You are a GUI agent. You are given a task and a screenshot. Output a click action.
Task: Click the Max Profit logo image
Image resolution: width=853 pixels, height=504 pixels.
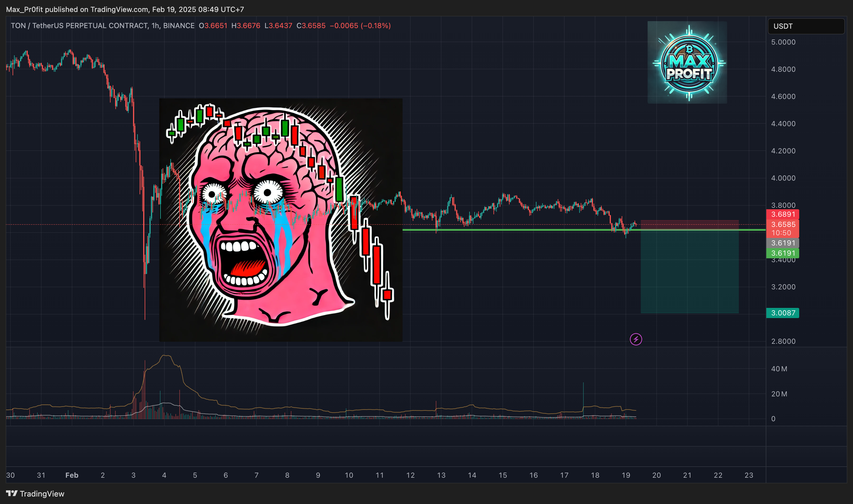(687, 62)
